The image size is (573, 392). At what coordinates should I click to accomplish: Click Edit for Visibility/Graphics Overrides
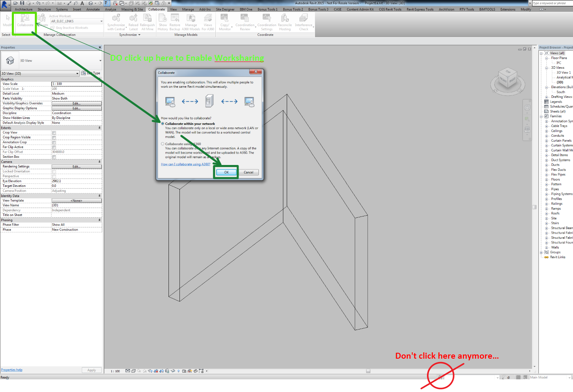click(x=76, y=103)
